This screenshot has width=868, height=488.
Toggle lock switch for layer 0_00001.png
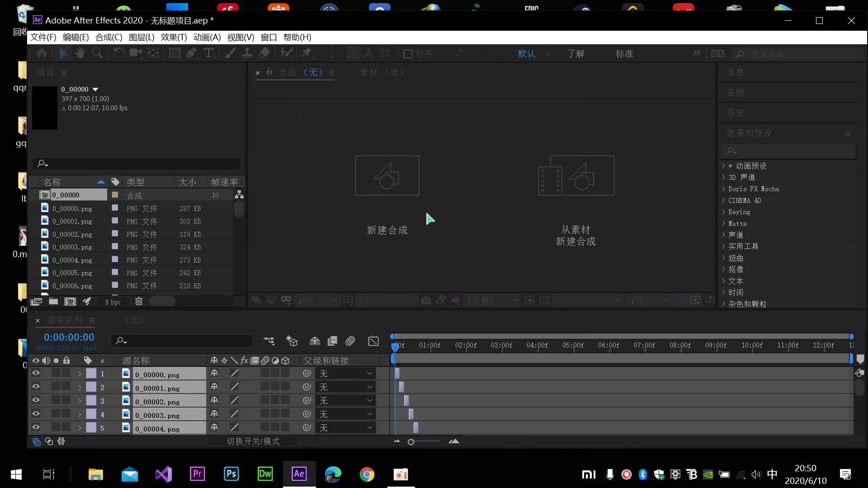click(66, 387)
